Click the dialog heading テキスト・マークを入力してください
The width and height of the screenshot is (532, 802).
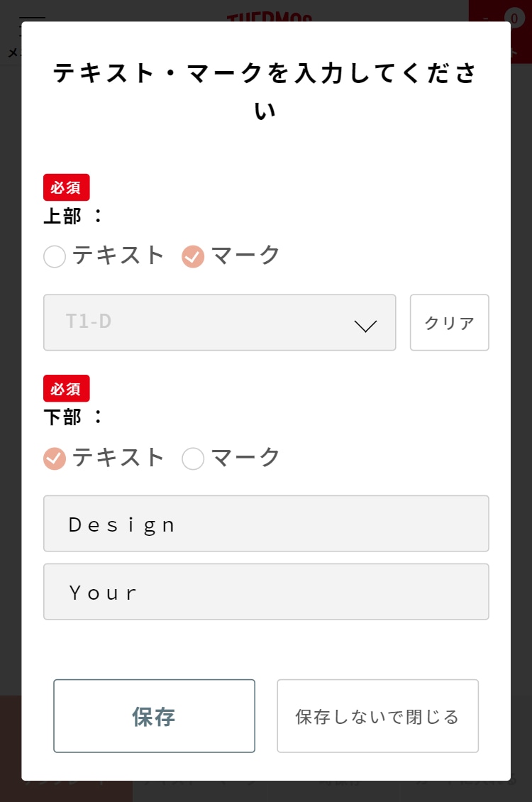[x=265, y=91]
